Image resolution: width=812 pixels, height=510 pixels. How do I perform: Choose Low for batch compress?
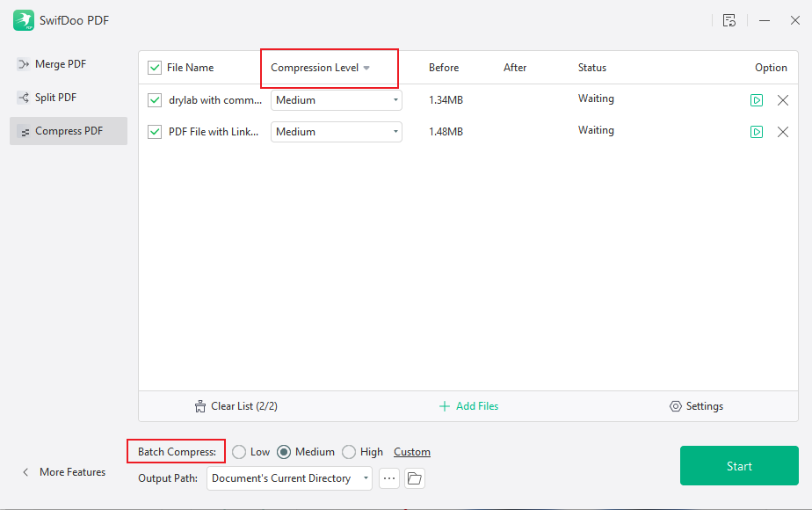[238, 451]
